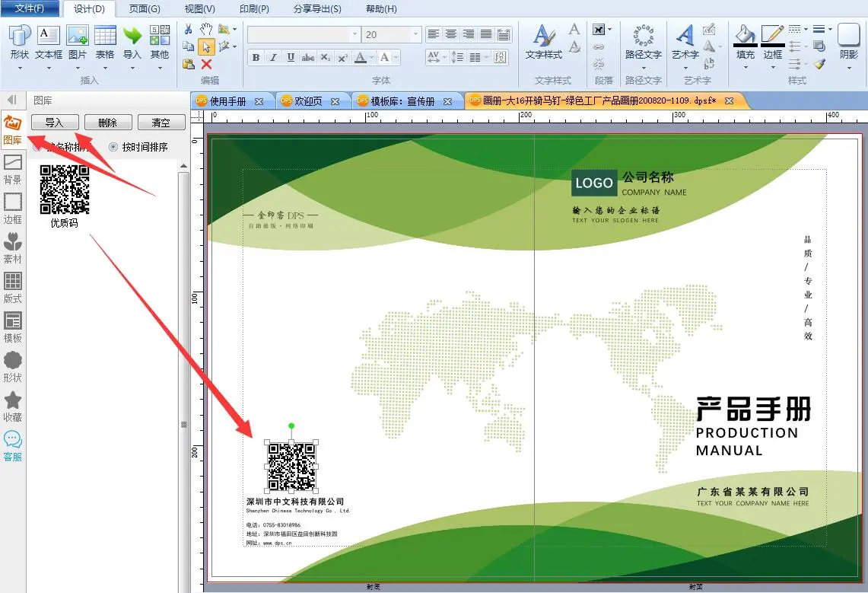The height and width of the screenshot is (593, 868).
Task: Click the 清空 clear button
Action: (x=161, y=123)
